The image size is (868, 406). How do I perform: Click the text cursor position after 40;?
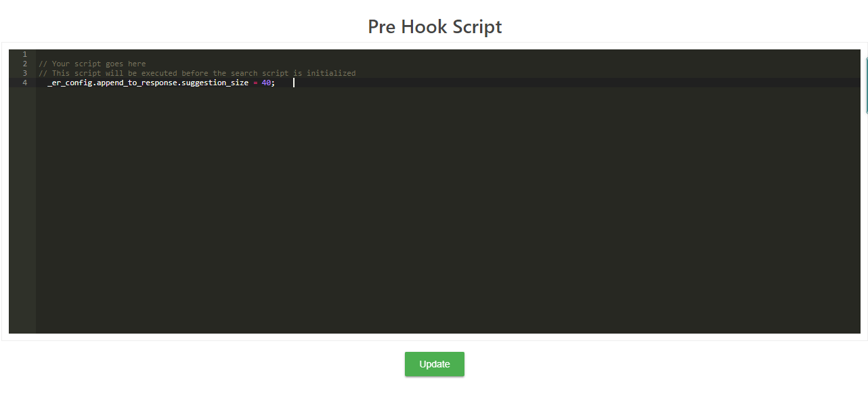(293, 83)
